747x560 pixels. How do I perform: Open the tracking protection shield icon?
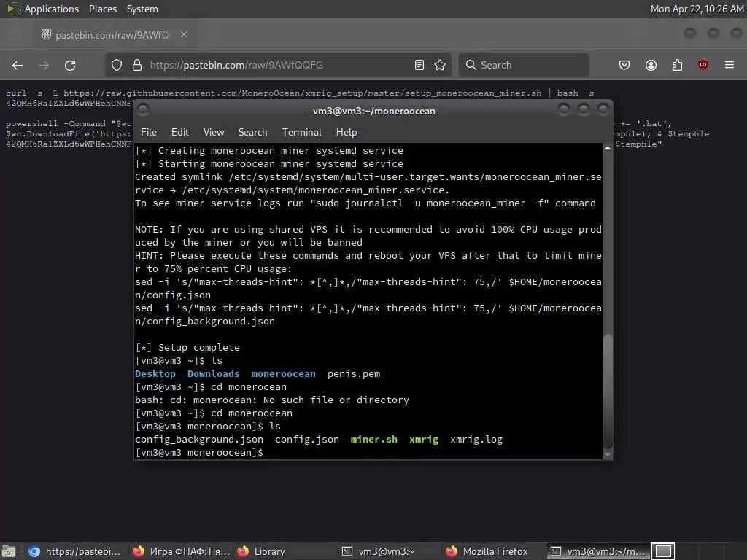click(117, 65)
